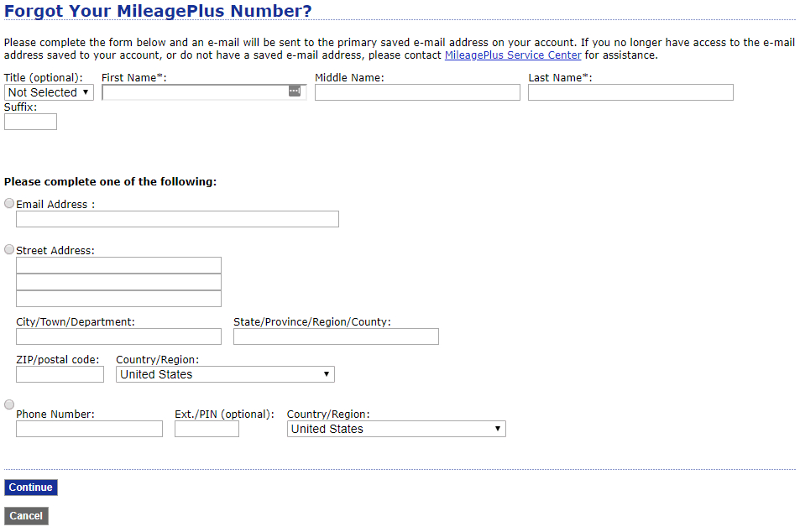Expand the address Country/Region dropdown
Viewport: 800px width, 532px height.
[x=225, y=374]
